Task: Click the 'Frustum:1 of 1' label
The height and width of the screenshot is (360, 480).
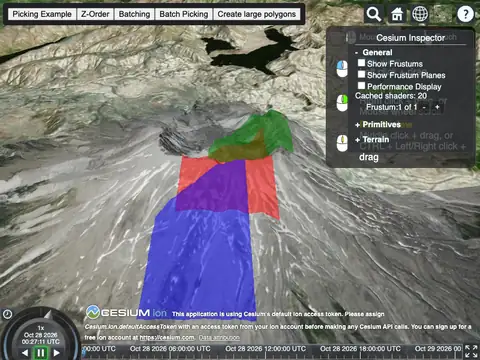Action: click(x=391, y=107)
